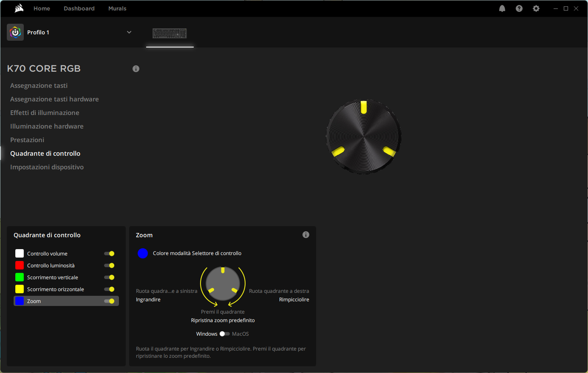This screenshot has height=373, width=588.
Task: Click the Profilo 1 profile icon
Action: tap(15, 32)
